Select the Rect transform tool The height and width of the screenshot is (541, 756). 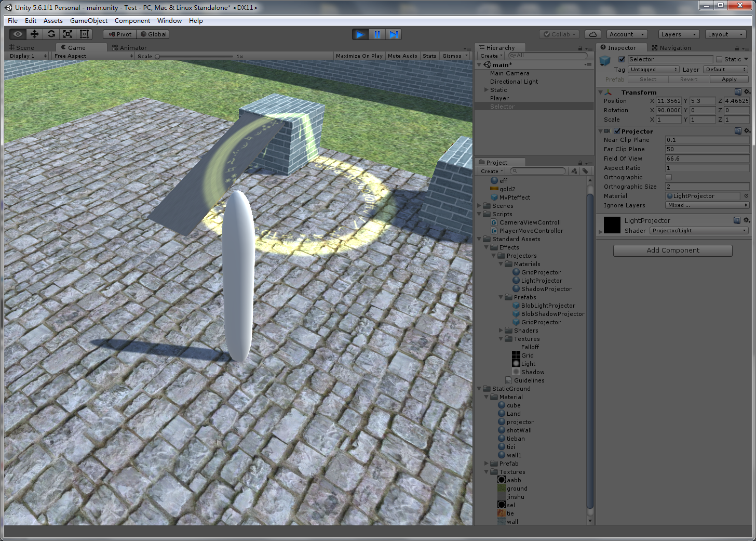click(84, 34)
